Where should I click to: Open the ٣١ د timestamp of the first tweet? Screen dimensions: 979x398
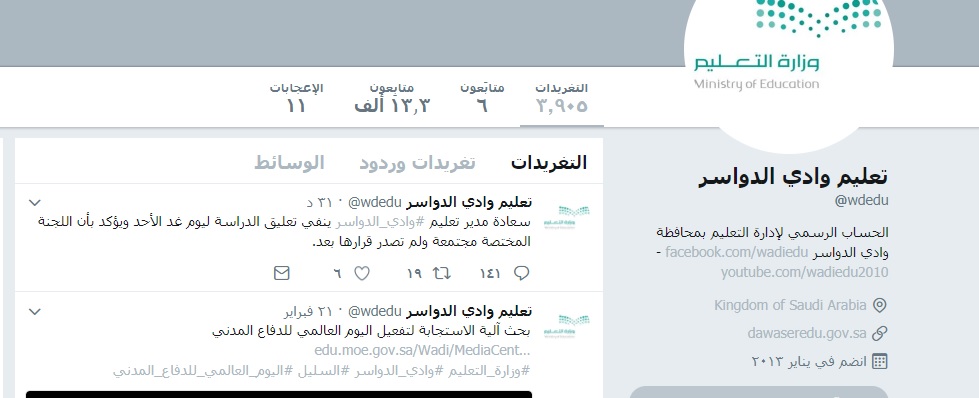319,203
